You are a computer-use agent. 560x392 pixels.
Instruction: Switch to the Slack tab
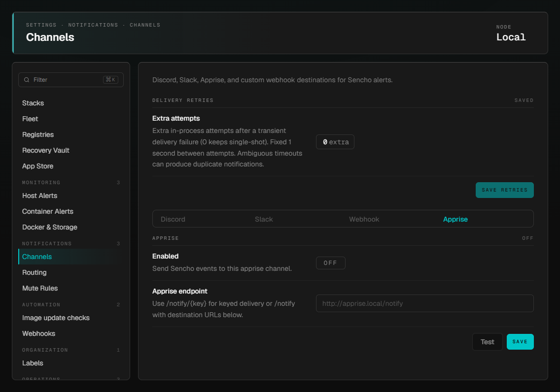[264, 219]
